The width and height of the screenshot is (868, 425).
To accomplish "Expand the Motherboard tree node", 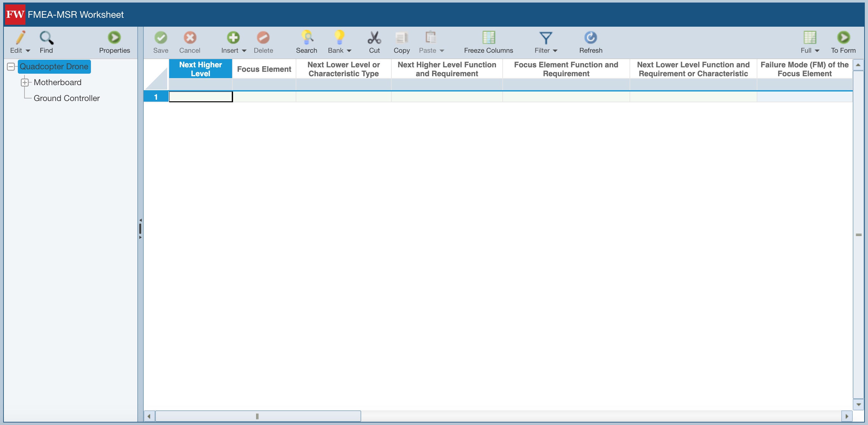I will (x=24, y=83).
